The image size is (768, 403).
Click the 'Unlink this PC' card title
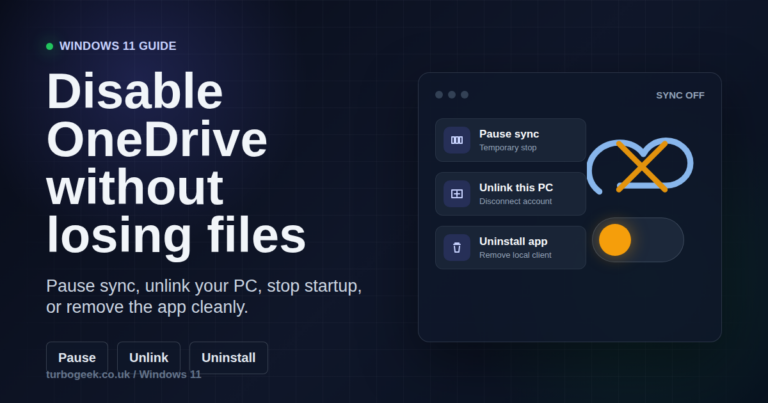pos(516,188)
